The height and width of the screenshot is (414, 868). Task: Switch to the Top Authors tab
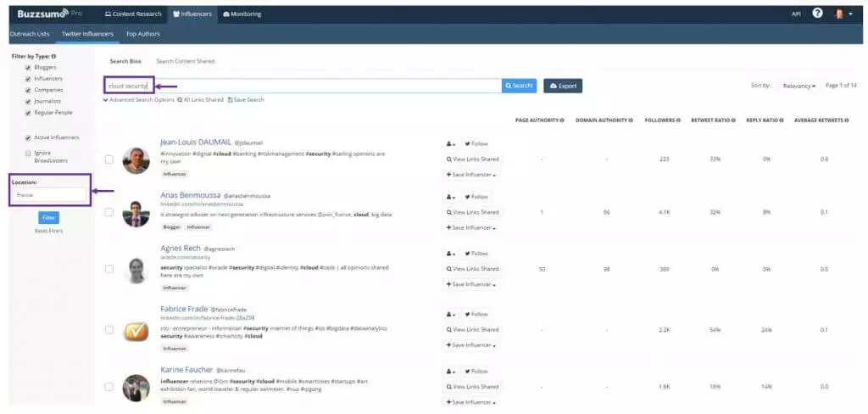tap(142, 34)
